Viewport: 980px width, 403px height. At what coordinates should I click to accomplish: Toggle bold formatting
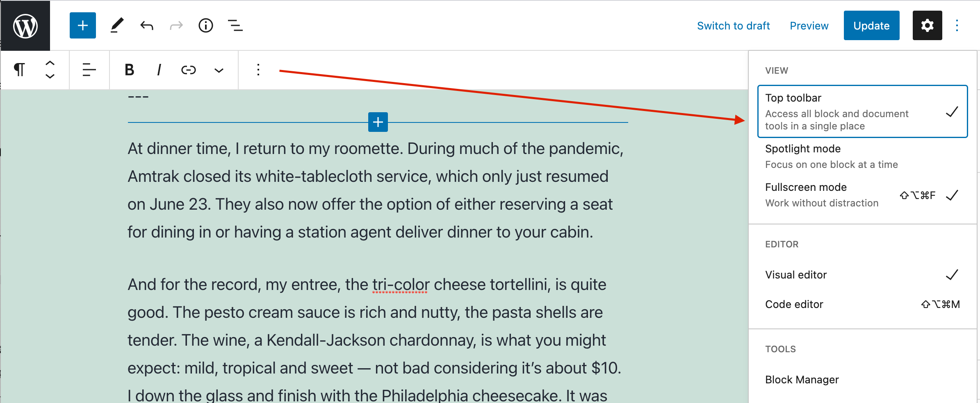[x=129, y=70]
